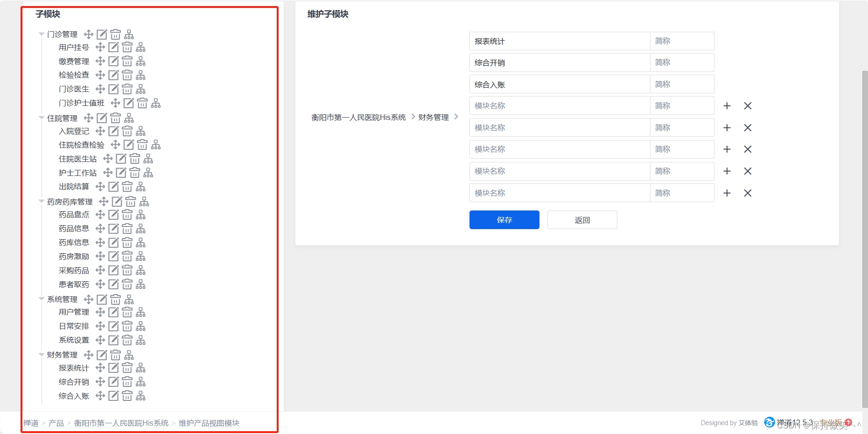
Task: Open sub-module tree icon for 入院登记
Action: pos(140,131)
